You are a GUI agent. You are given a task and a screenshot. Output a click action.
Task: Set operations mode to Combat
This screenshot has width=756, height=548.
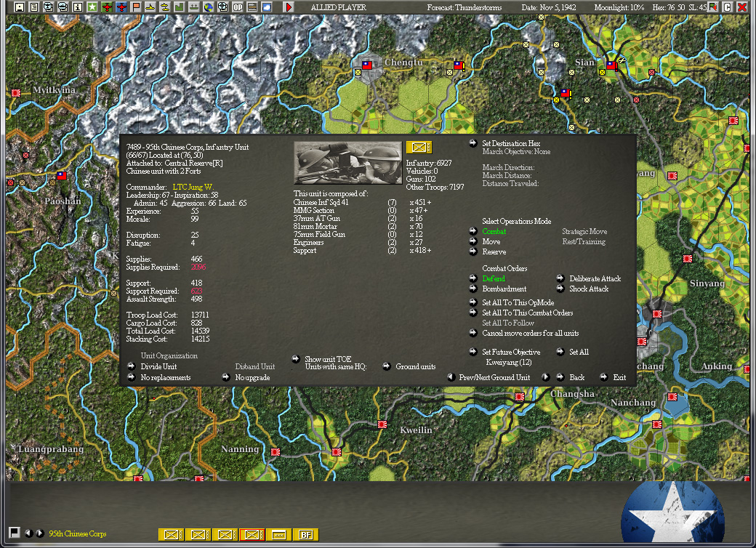coord(494,231)
